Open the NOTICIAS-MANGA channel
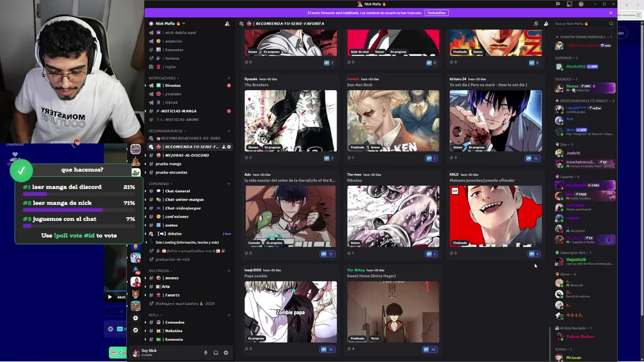Image resolution: width=644 pixels, height=362 pixels. pyautogui.click(x=189, y=111)
